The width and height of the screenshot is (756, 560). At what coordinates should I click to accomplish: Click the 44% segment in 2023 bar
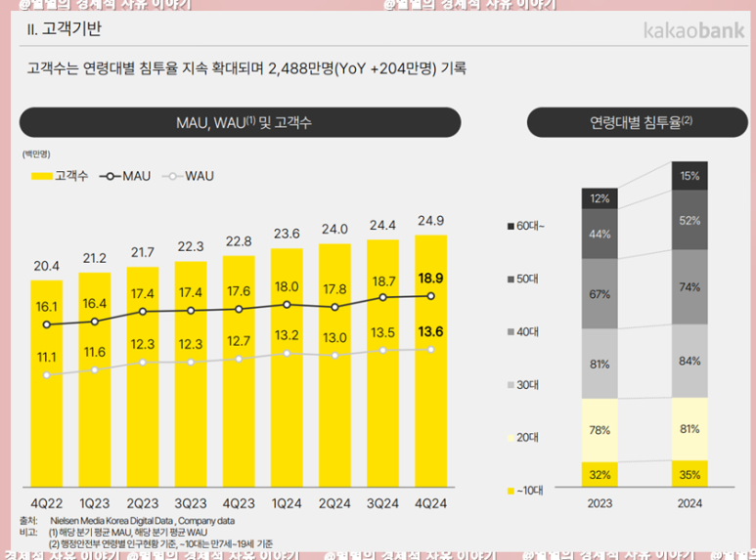[600, 234]
